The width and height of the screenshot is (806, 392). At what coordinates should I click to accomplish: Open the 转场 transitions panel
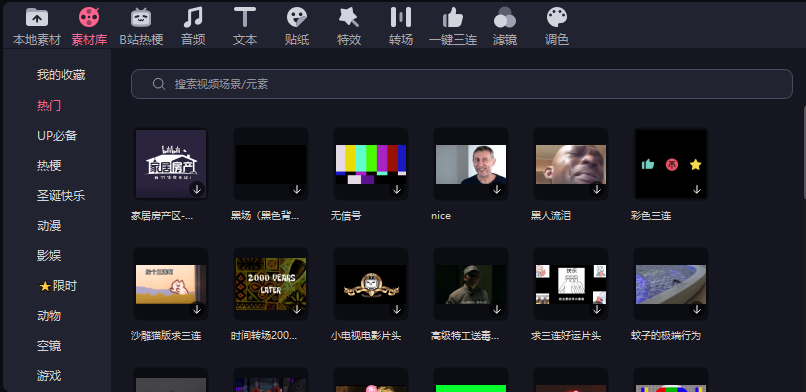coord(401,27)
